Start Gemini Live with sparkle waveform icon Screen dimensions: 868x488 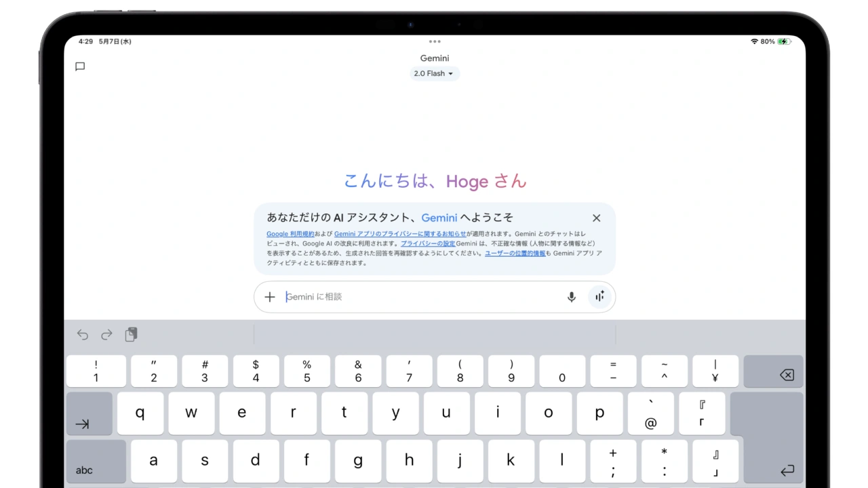[599, 297]
